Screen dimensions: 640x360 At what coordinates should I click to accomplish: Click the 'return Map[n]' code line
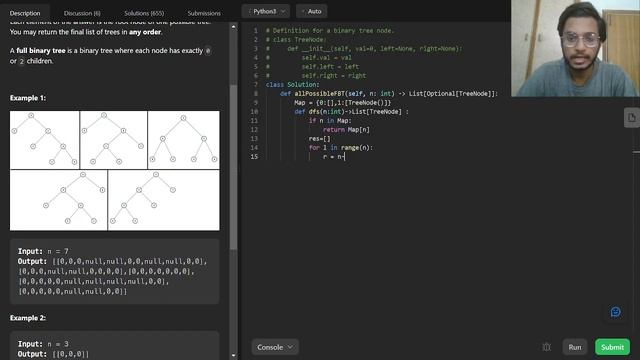click(x=346, y=129)
